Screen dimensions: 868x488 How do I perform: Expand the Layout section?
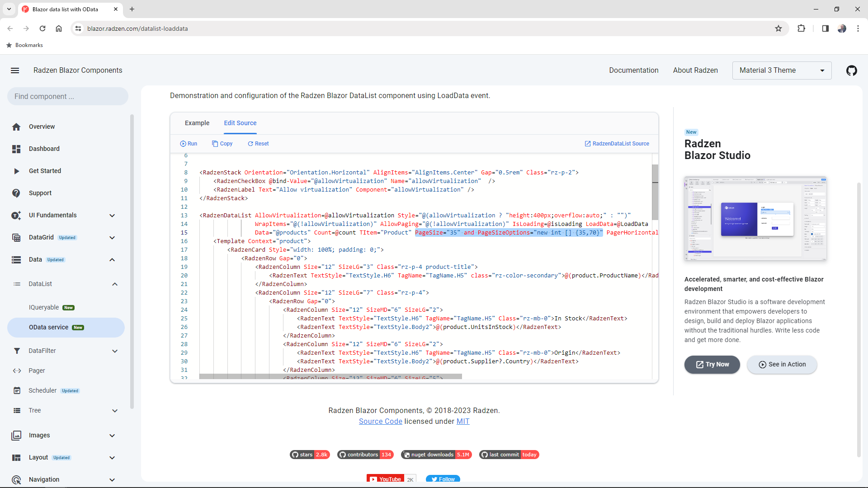click(x=112, y=458)
